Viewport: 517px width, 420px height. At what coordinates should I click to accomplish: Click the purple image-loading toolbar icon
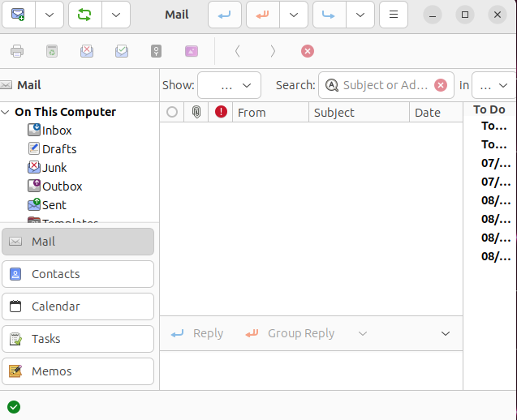tap(192, 51)
